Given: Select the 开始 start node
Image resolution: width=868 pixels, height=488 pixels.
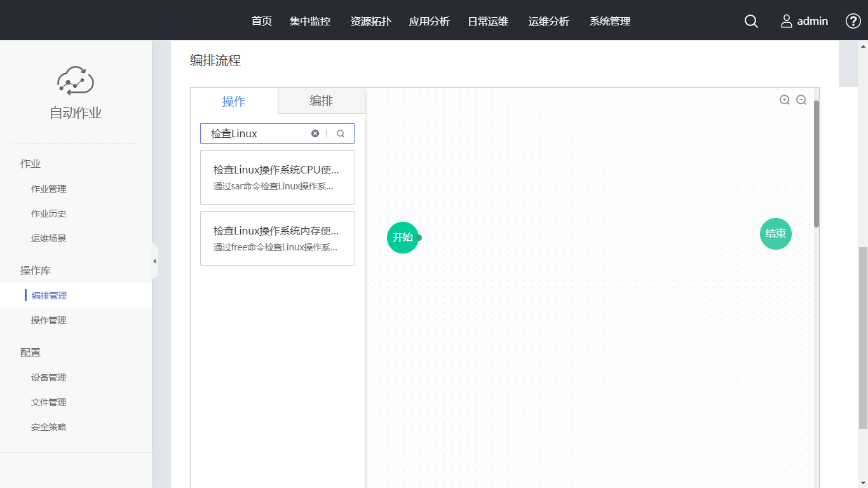Looking at the screenshot, I should (403, 238).
